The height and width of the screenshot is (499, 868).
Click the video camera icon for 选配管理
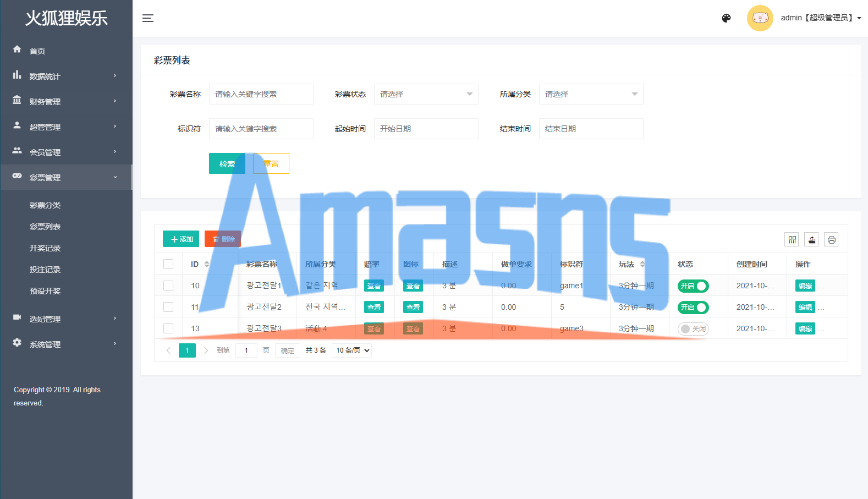[17, 317]
